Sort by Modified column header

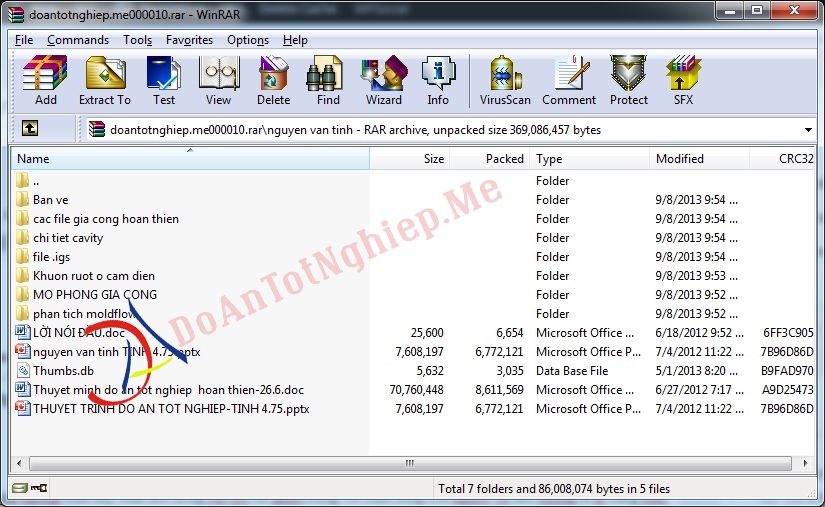click(x=699, y=158)
